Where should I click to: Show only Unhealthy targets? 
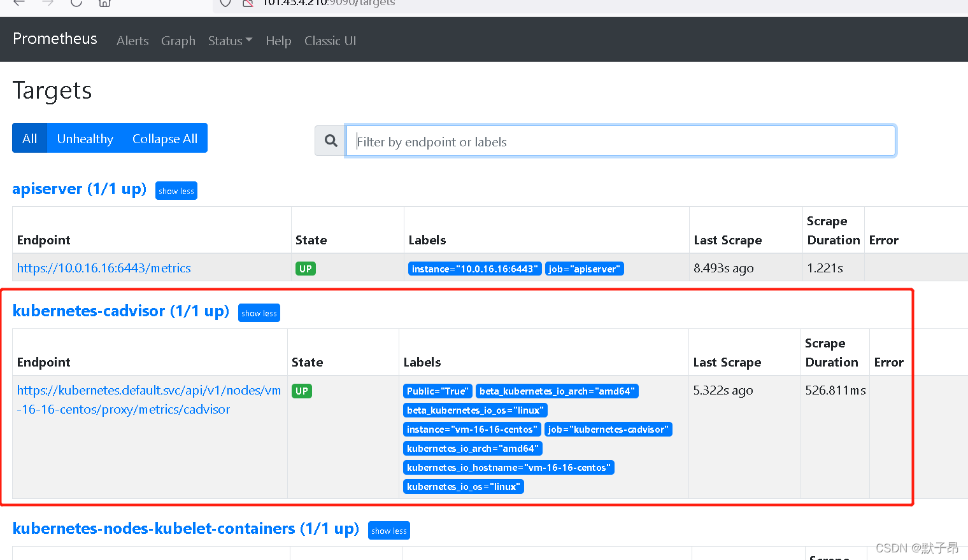click(85, 138)
